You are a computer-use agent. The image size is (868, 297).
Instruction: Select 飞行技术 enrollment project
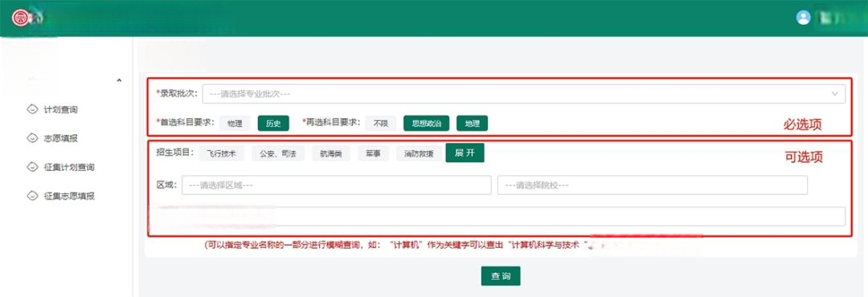(222, 153)
